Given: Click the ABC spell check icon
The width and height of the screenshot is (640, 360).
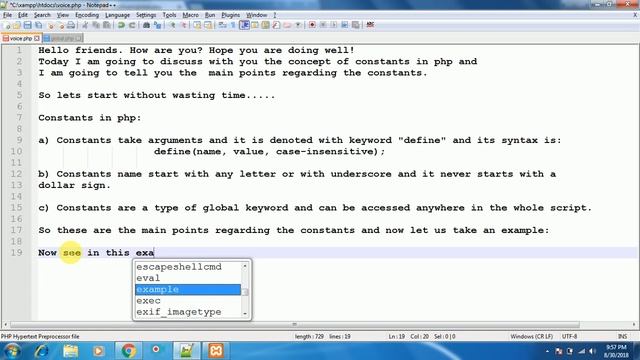Looking at the screenshot, I should point(370,25).
